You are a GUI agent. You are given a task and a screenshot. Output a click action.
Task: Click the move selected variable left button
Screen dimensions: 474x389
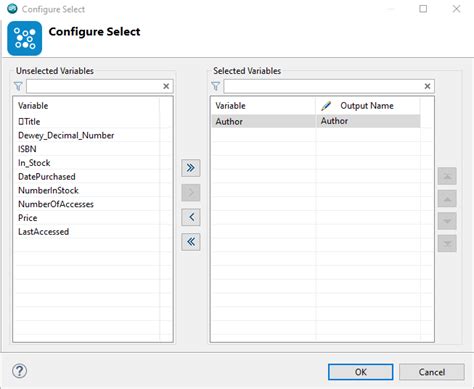[191, 217]
